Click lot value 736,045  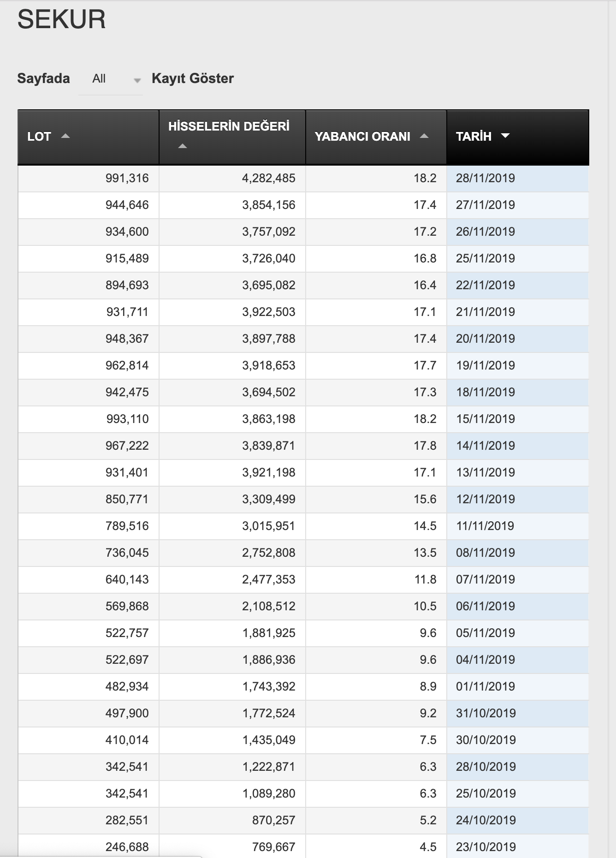[127, 553]
